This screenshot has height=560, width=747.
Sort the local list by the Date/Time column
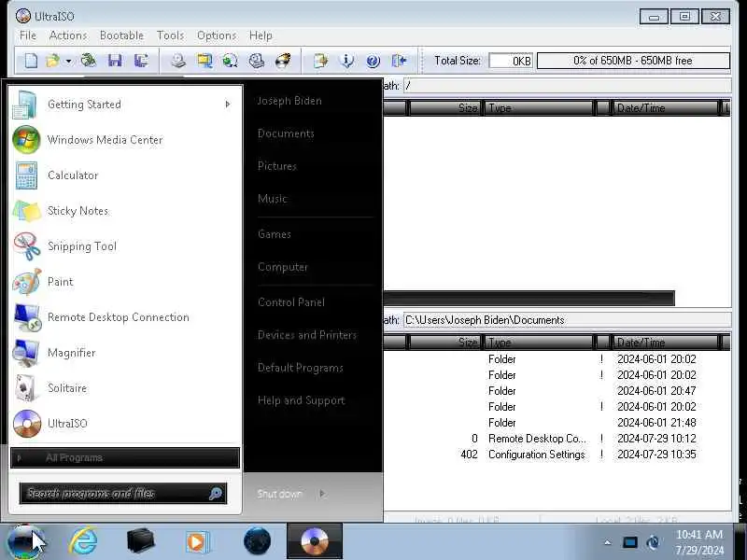(665, 342)
